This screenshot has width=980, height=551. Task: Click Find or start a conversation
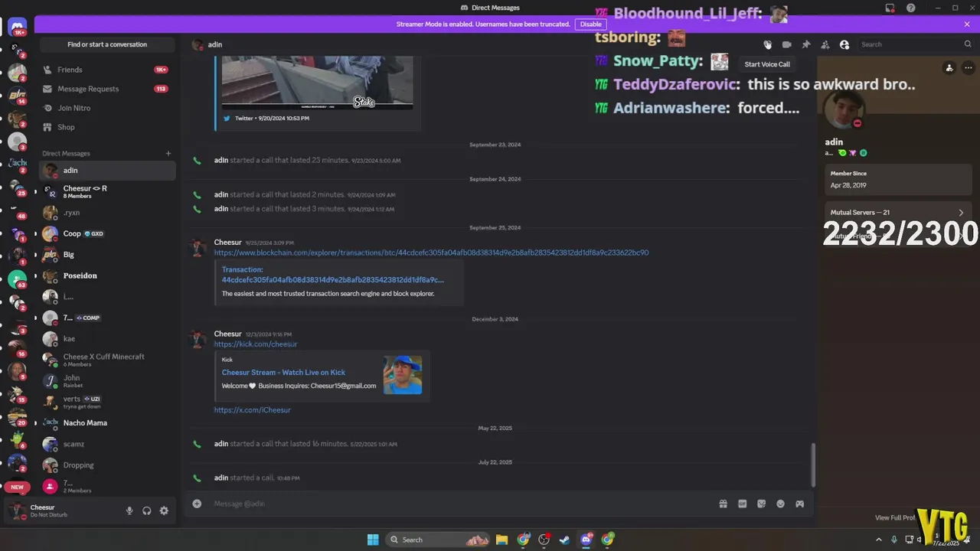click(x=107, y=44)
